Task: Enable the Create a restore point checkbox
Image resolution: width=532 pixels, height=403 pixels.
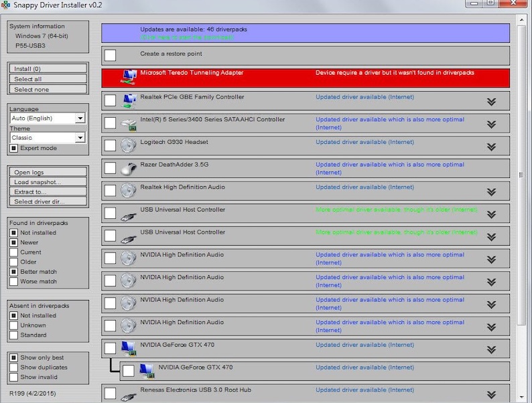Action: pos(111,56)
